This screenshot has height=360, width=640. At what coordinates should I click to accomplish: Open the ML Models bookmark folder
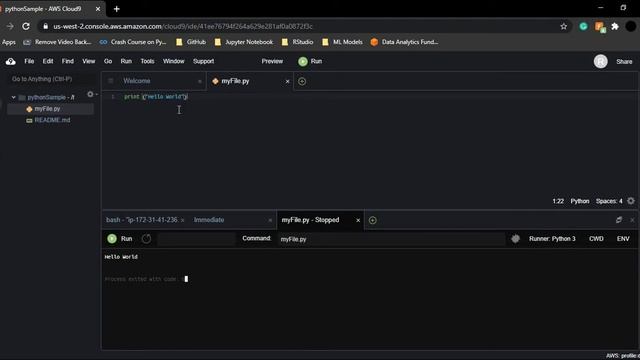click(x=342, y=42)
